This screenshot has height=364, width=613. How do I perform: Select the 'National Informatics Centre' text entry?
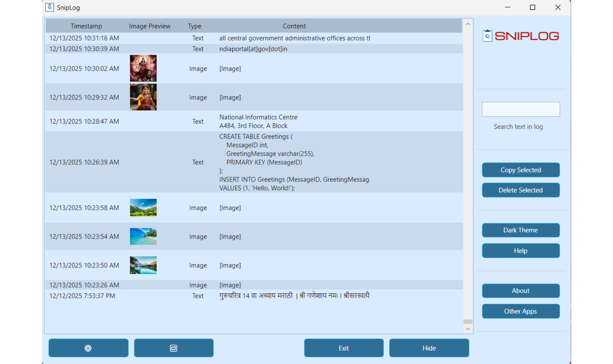coord(254,121)
